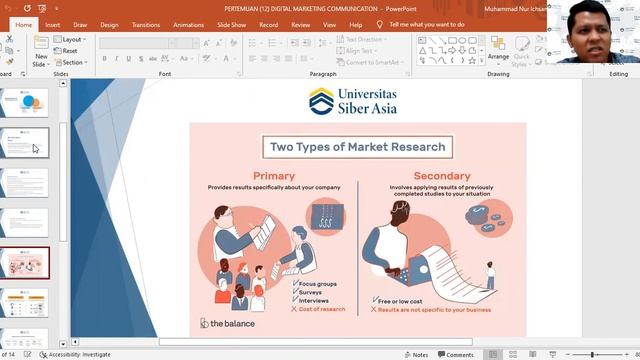Click Increase Font Size icon
Viewport: 640px width, 360px height.
207,43
